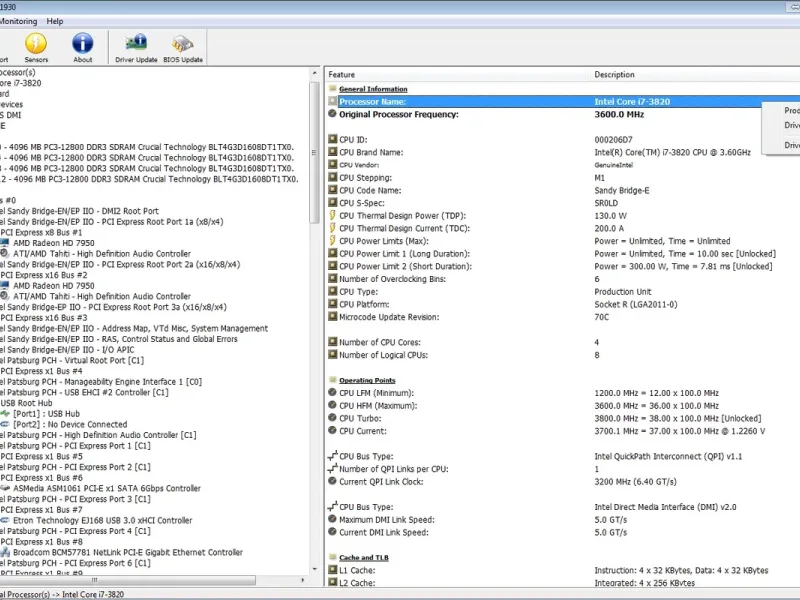Click the Feature column header

[x=342, y=75]
